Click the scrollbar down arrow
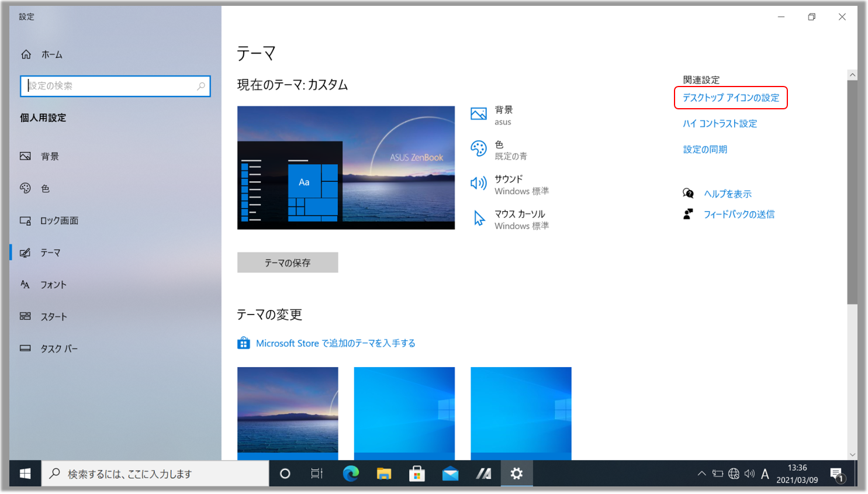 click(852, 454)
